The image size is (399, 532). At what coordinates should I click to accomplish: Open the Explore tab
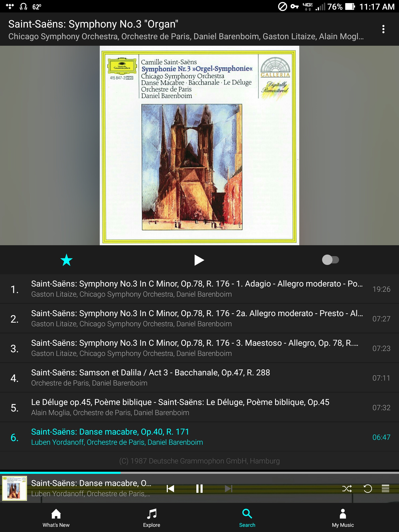pos(152,518)
